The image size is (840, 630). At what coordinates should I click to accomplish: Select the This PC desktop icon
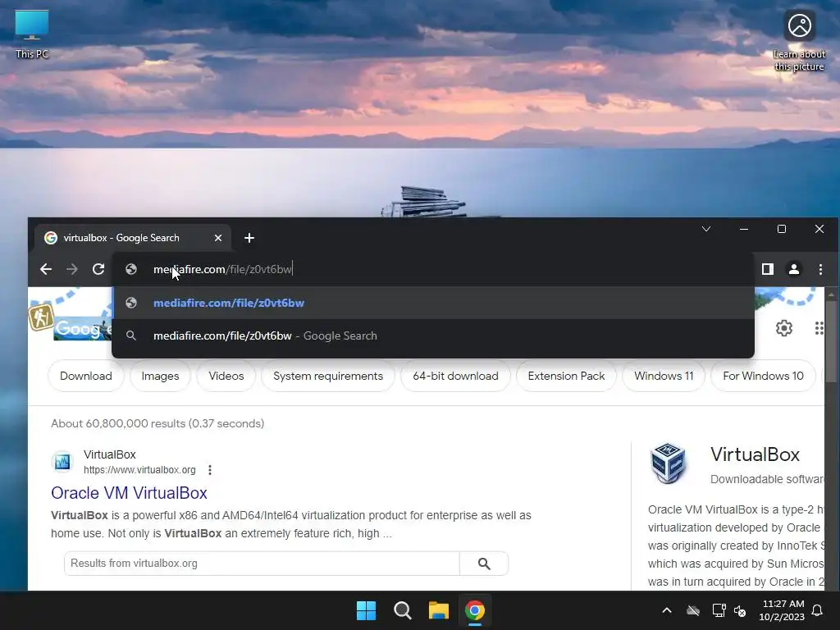(32, 34)
